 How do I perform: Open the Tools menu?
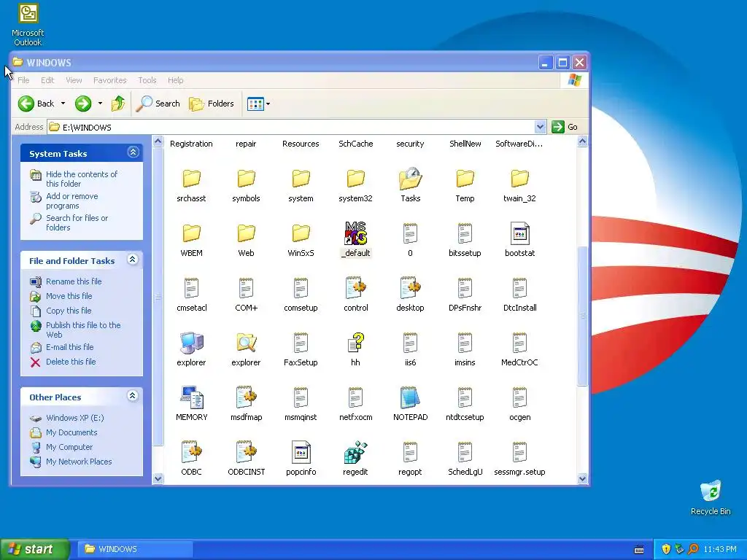click(147, 80)
